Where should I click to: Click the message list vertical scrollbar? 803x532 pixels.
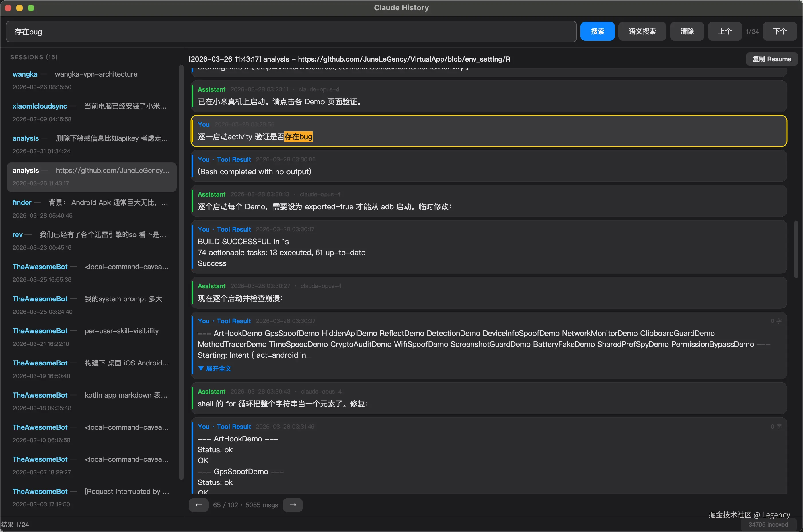pyautogui.click(x=796, y=249)
